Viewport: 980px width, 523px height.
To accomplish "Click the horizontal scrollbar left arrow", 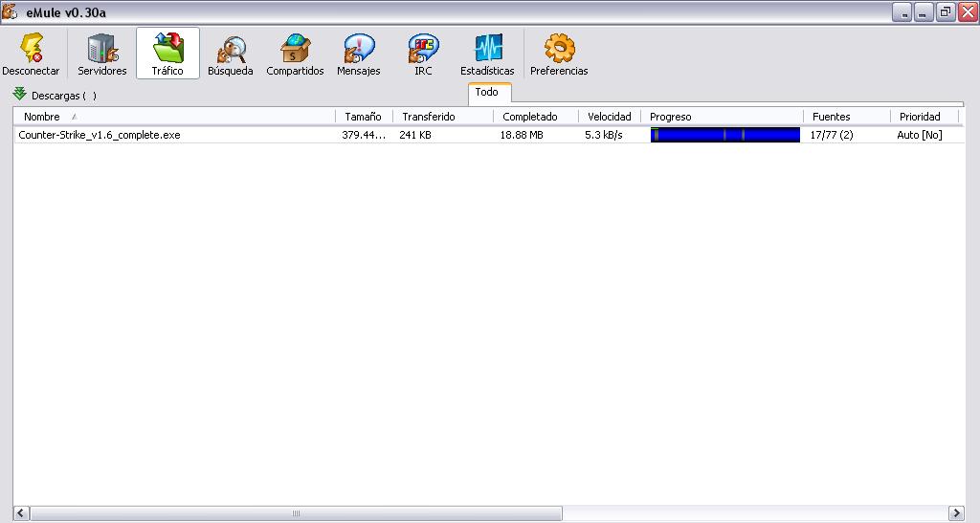I will 21,513.
